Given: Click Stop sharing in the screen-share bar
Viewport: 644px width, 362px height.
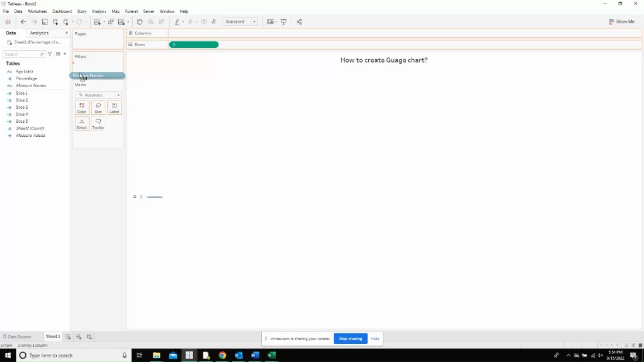Looking at the screenshot, I should (350, 339).
